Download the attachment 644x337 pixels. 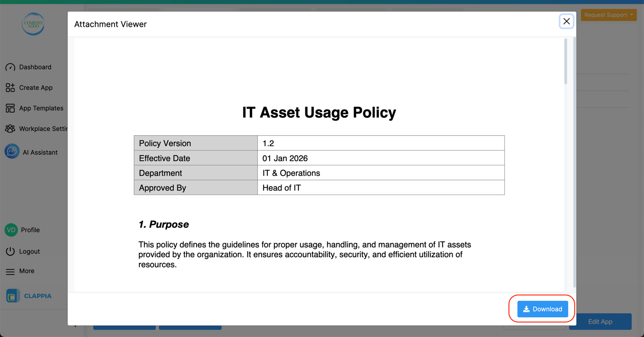[x=542, y=309]
